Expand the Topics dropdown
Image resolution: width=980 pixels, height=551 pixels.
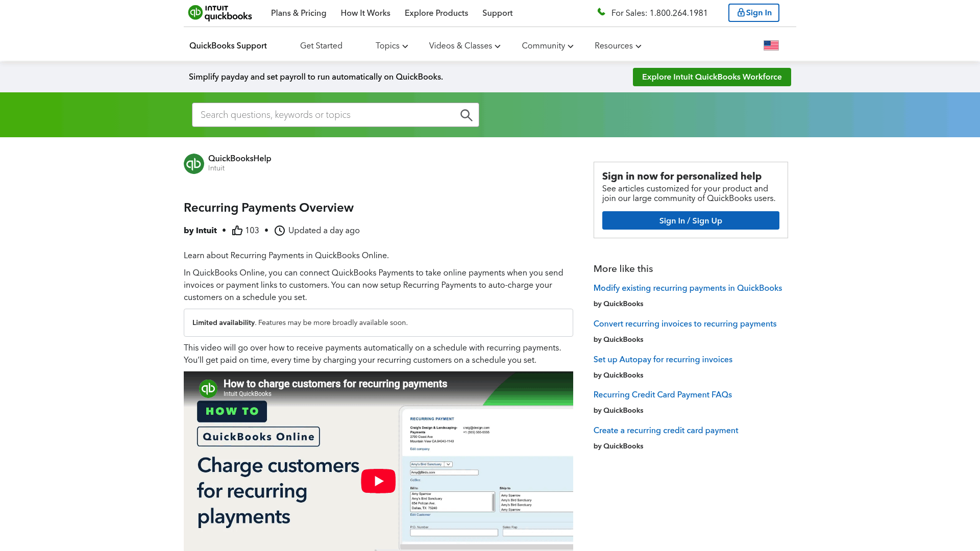coord(391,46)
